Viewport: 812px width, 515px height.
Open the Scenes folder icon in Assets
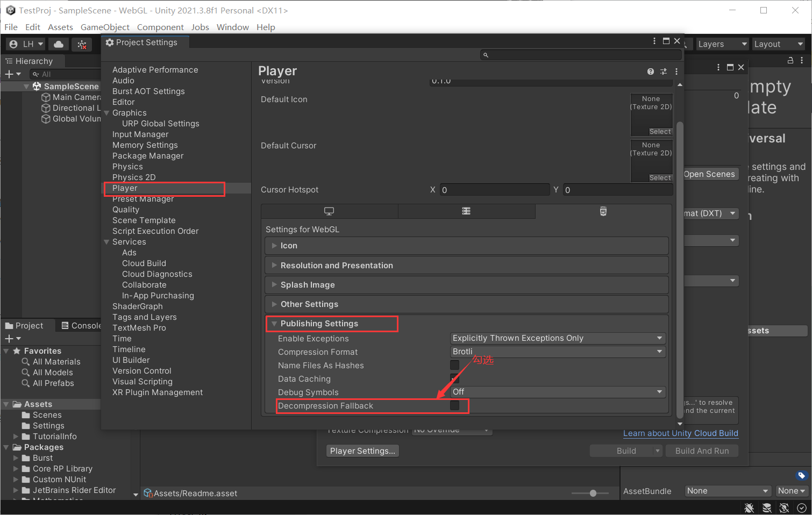pyautogui.click(x=26, y=415)
